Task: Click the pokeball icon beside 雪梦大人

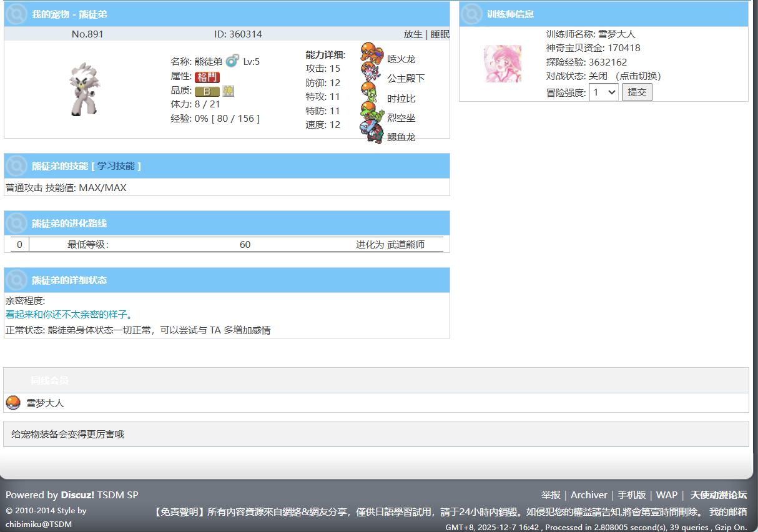Action: pos(13,403)
